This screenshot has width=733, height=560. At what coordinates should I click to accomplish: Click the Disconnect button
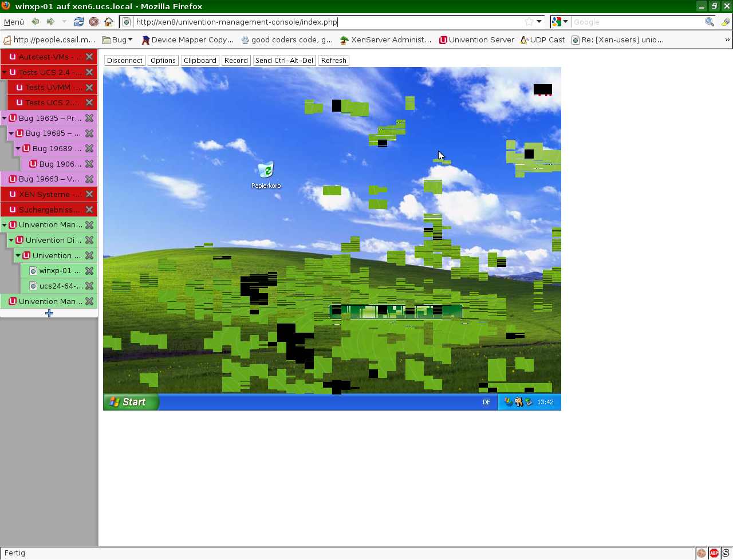(x=124, y=61)
